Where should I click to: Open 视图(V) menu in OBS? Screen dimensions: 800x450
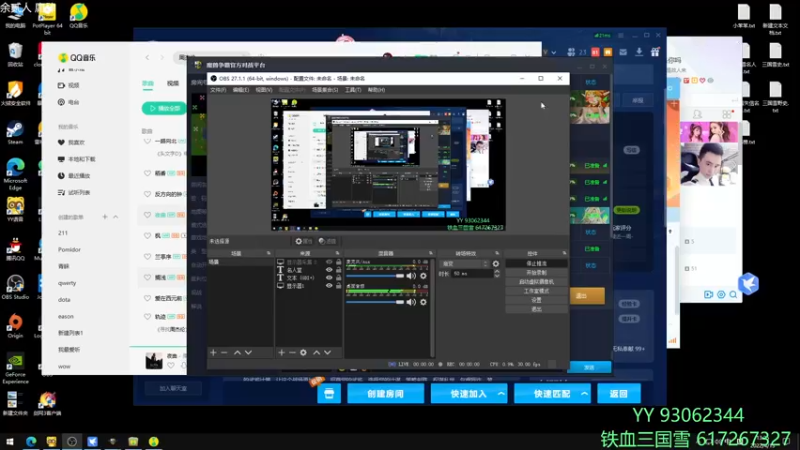coord(264,90)
